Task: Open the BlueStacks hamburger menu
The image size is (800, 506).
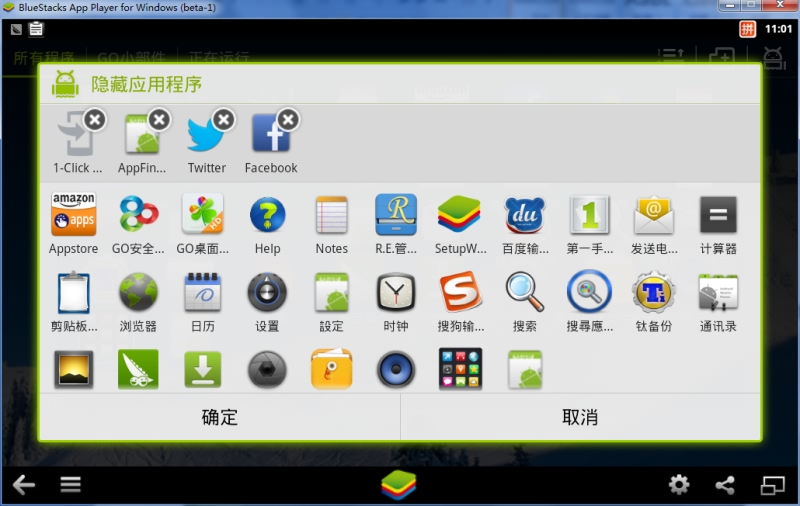Action: coord(70,485)
